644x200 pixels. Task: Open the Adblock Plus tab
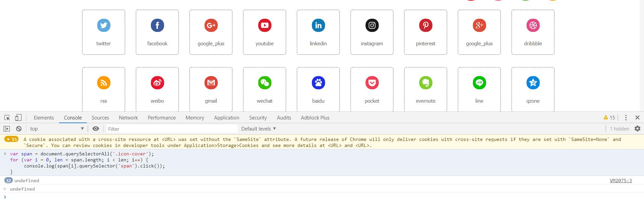point(315,117)
